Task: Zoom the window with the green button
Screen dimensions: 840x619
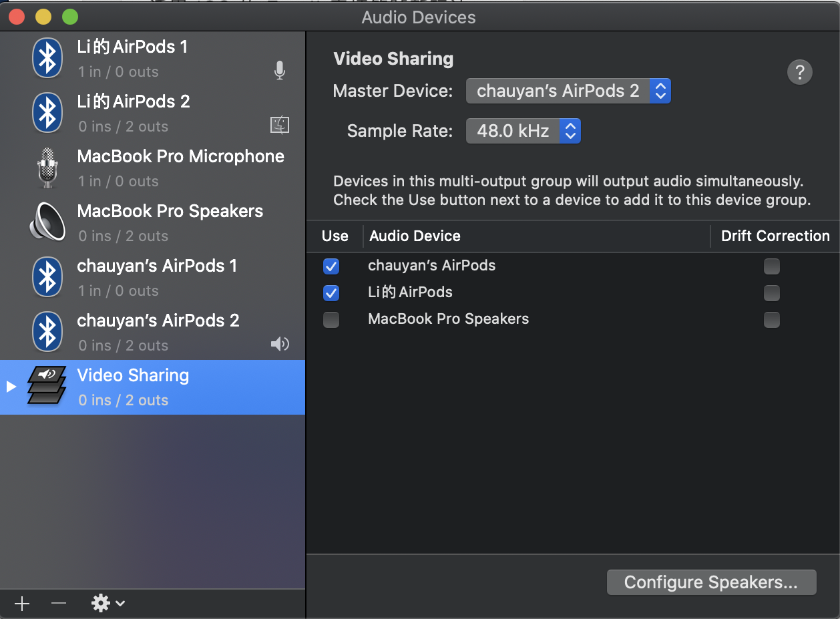Action: (69, 17)
